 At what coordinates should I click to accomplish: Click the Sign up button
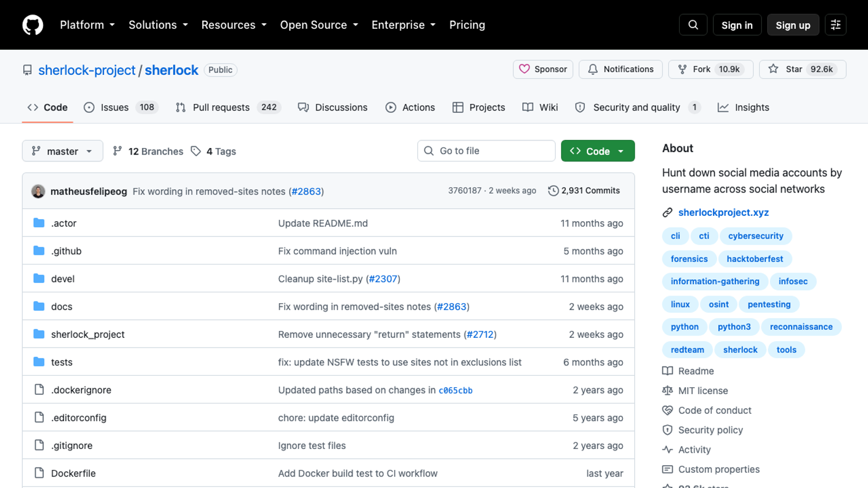point(793,25)
